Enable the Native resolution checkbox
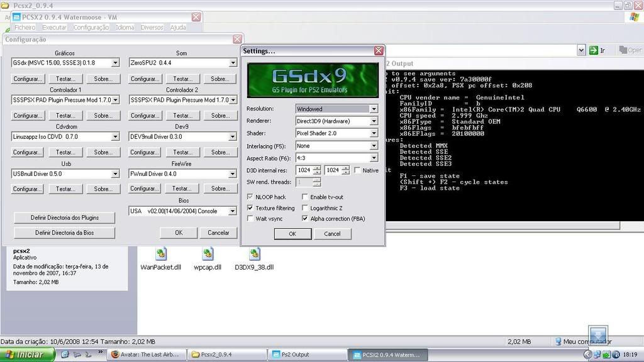The image size is (644, 362). tap(358, 170)
